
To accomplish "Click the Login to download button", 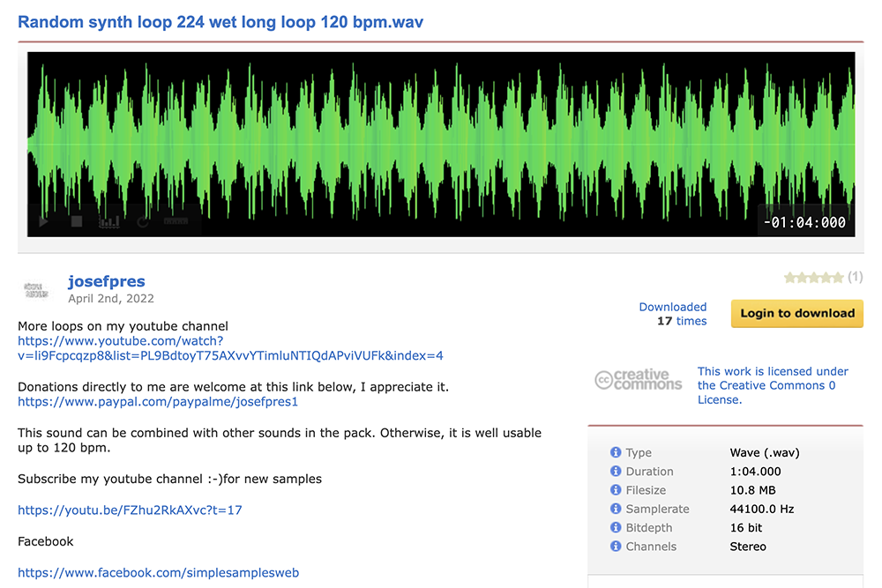I will coord(797,313).
